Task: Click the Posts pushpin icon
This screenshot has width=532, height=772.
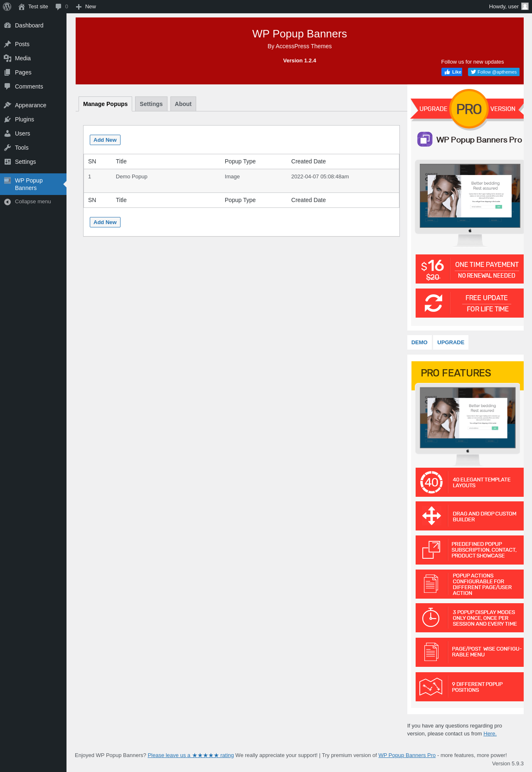Action: pyautogui.click(x=7, y=44)
